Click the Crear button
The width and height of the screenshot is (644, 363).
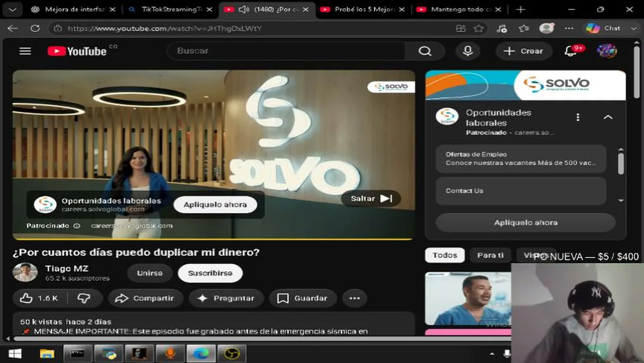(524, 51)
